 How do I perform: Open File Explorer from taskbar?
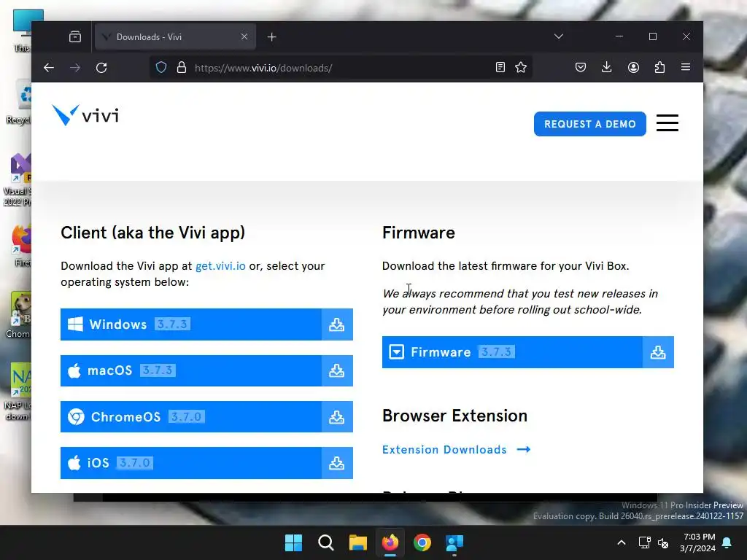tap(357, 542)
